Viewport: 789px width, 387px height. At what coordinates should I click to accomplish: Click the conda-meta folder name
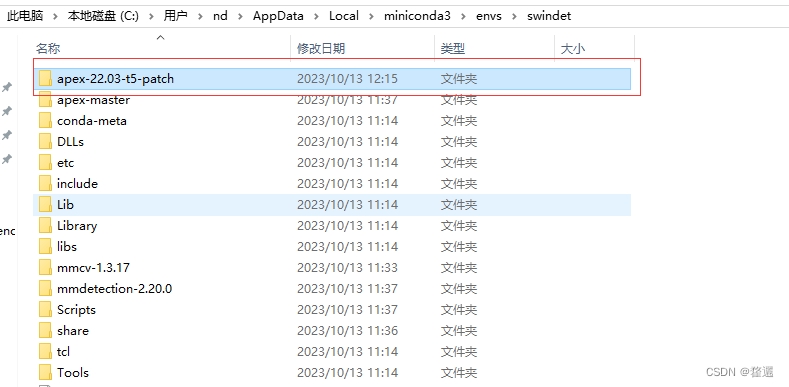pyautogui.click(x=92, y=121)
